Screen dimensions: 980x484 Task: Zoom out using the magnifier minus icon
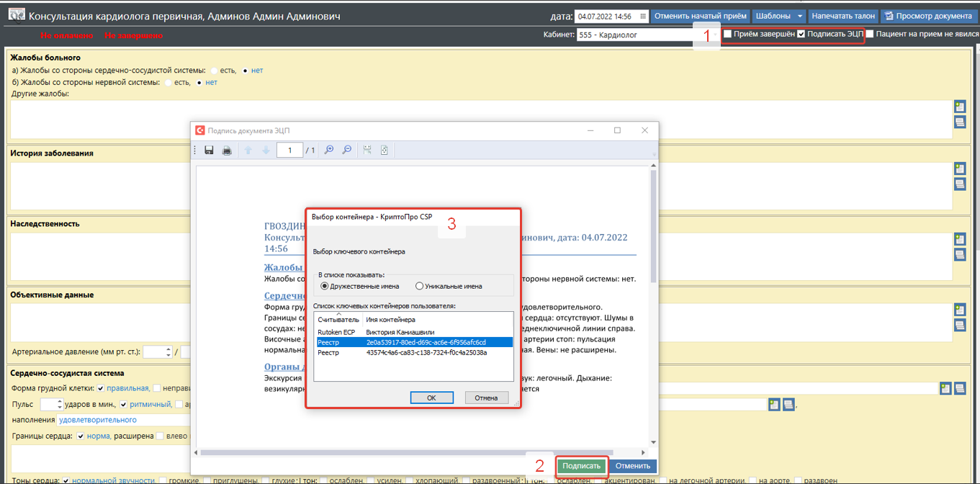coord(347,151)
